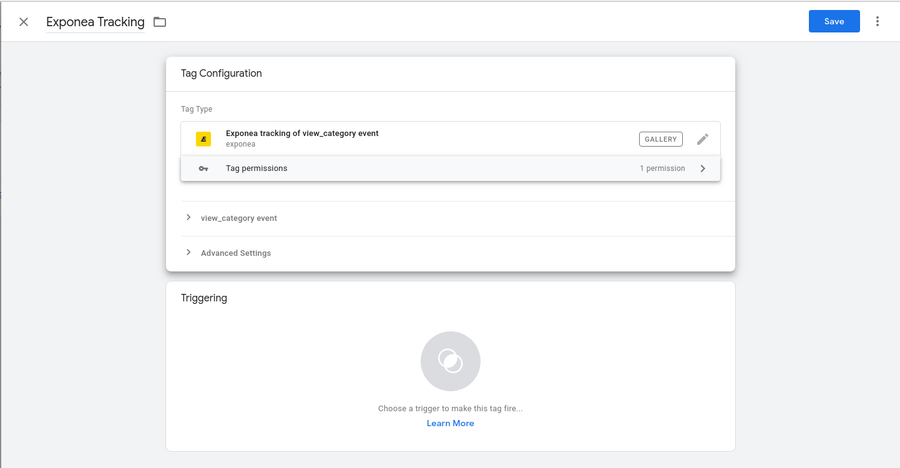Click the view_category event section label
Screen dimensions: 900x468
click(239, 218)
